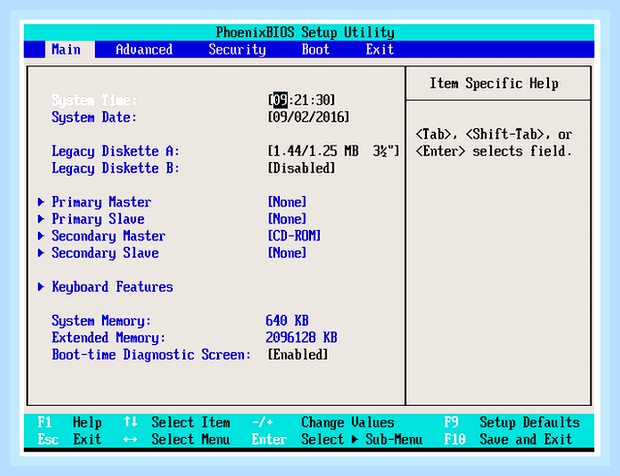The height and width of the screenshot is (476, 620).
Task: Open the Primary Slave sub-menu label
Action: click(x=98, y=219)
